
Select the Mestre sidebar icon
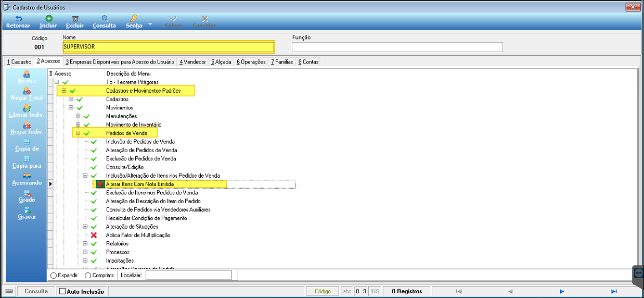(27, 73)
